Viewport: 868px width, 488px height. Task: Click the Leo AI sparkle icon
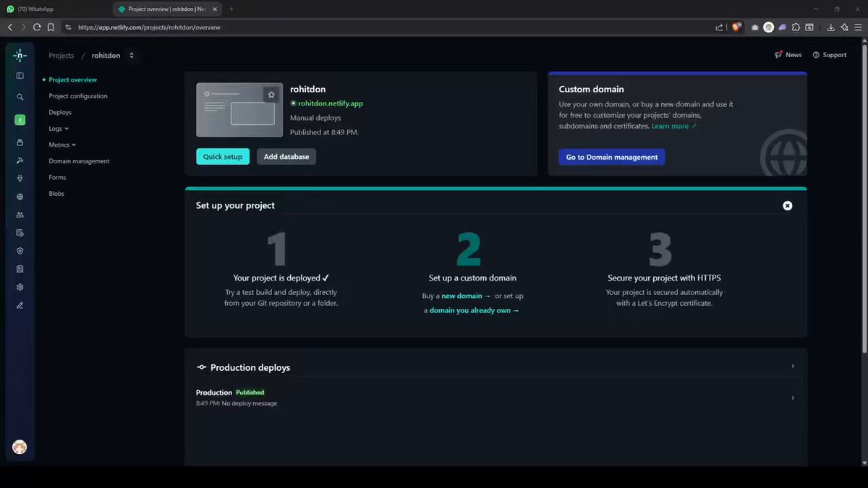844,27
